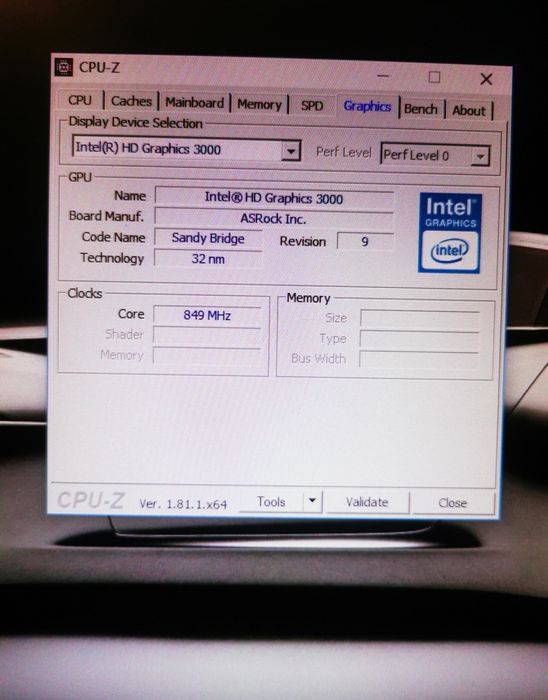The height and width of the screenshot is (700, 548).
Task: Click the Perf Level label
Action: pos(344,152)
